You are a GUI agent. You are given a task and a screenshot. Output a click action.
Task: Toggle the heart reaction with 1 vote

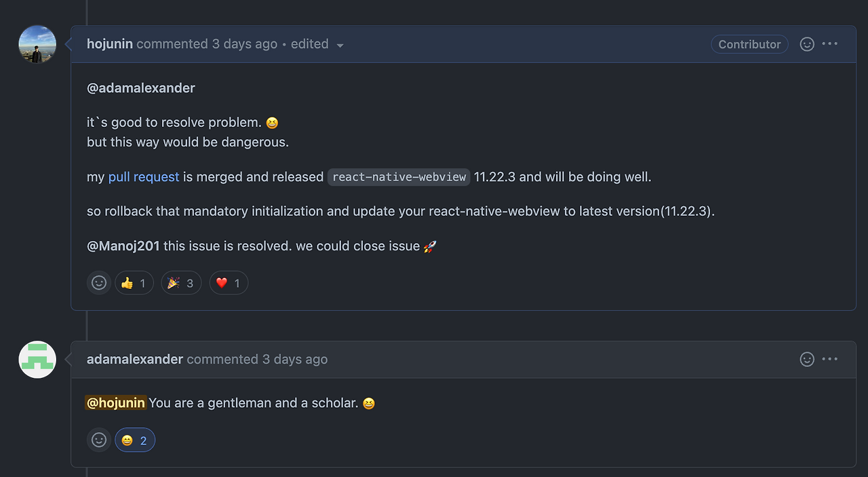click(x=229, y=283)
